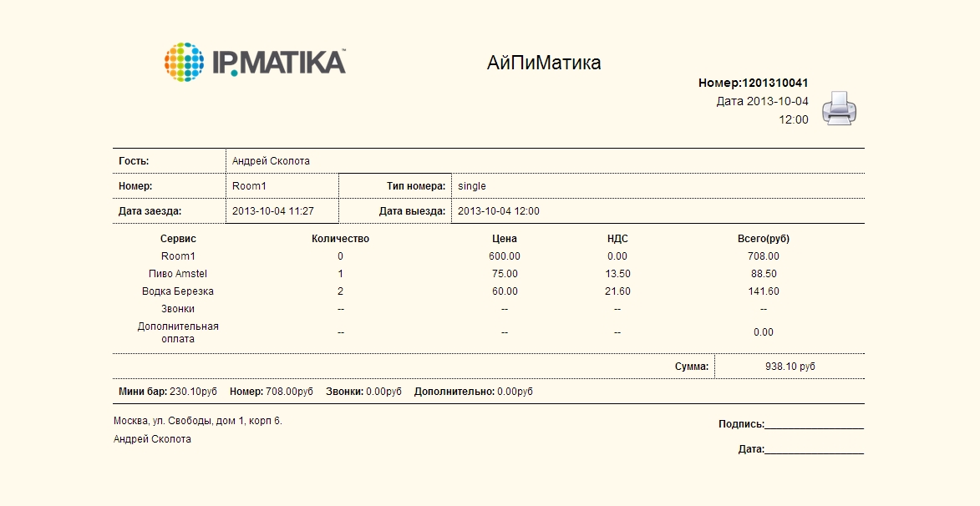The height and width of the screenshot is (506, 980).
Task: Click the Дата line below signature
Action: click(813, 450)
